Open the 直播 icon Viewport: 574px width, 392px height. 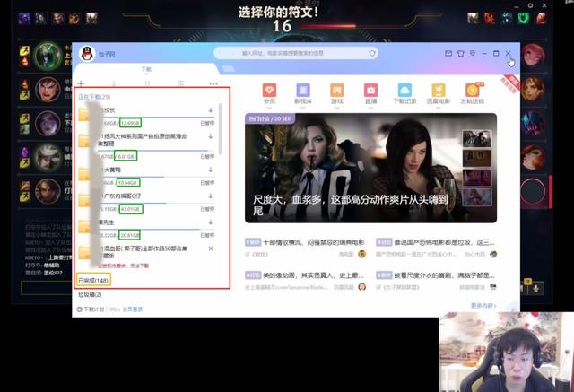pos(370,90)
